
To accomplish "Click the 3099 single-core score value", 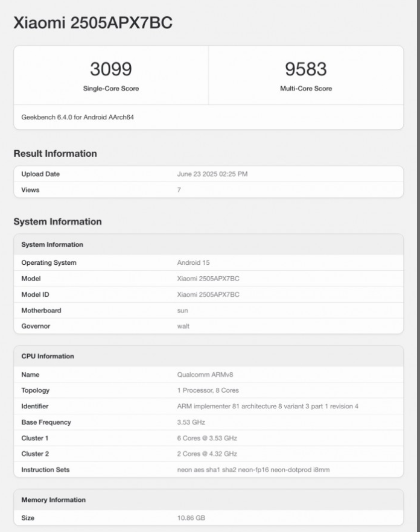I will coord(110,69).
